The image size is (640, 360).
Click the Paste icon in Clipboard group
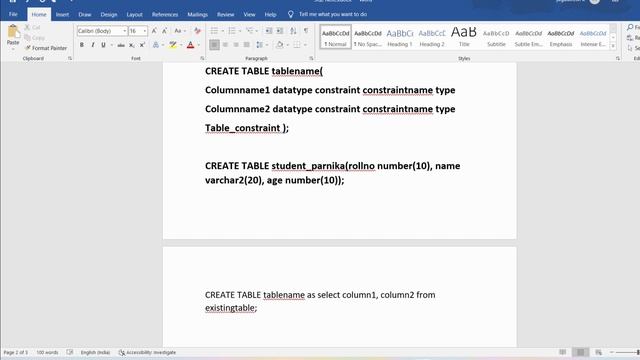pos(13,32)
